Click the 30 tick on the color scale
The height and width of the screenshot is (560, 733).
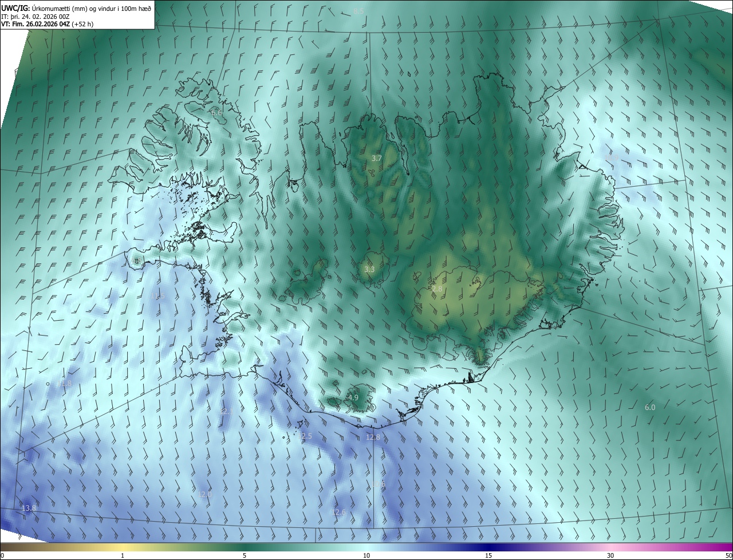tap(610, 555)
